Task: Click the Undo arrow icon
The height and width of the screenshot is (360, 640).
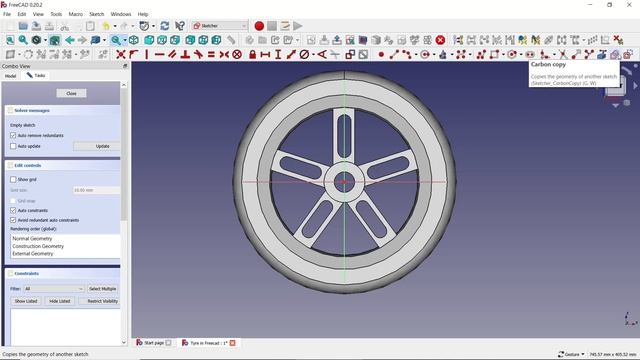Action: tap(106, 26)
